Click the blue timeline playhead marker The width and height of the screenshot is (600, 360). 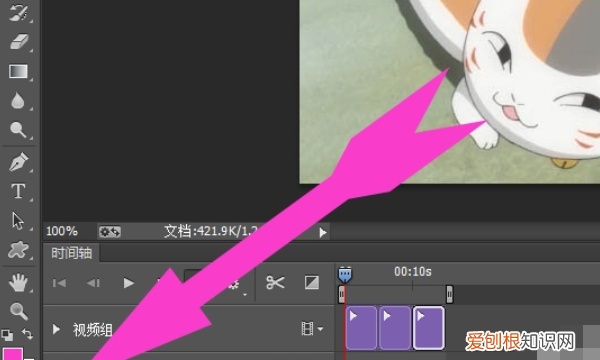point(345,274)
